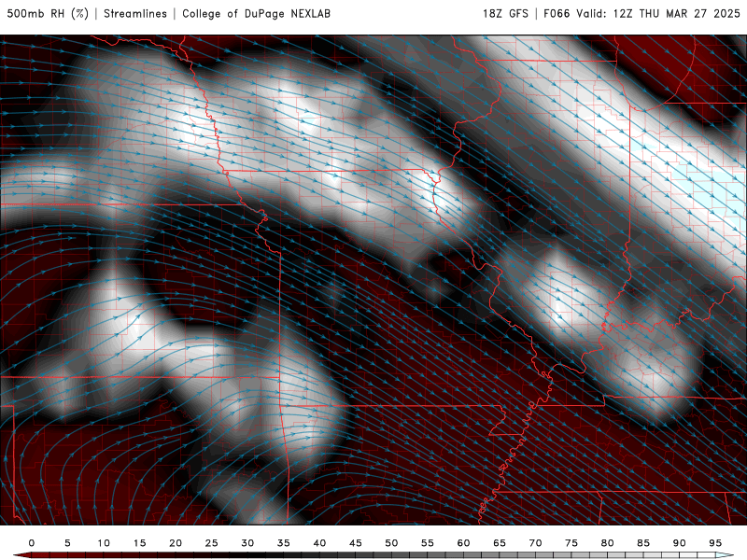Select the "50" value on color scale

coord(391,543)
